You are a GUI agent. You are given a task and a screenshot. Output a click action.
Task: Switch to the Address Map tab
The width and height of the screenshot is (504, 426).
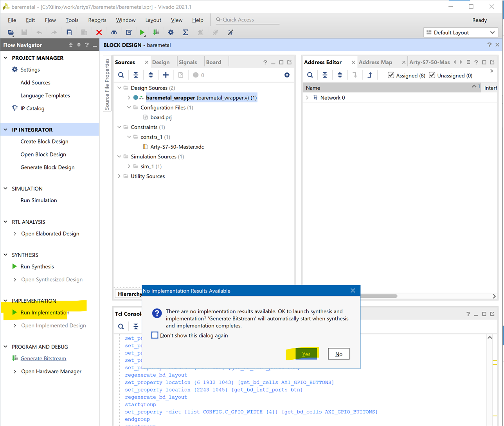pyautogui.click(x=375, y=62)
